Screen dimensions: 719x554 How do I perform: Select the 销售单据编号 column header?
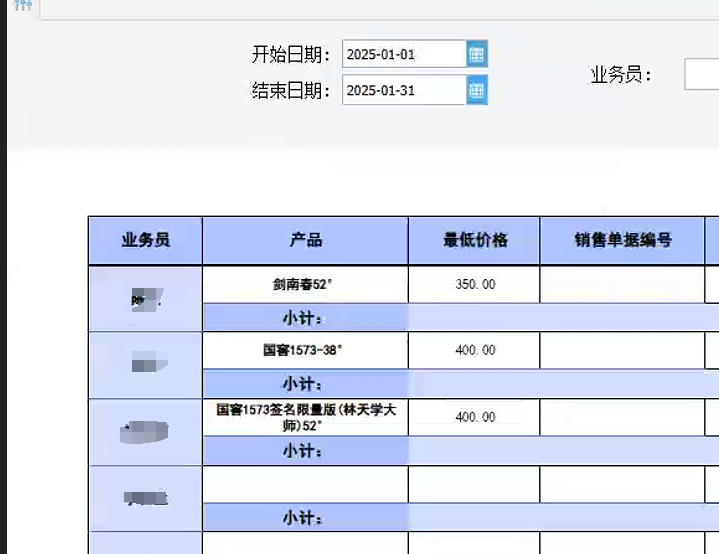(x=622, y=240)
